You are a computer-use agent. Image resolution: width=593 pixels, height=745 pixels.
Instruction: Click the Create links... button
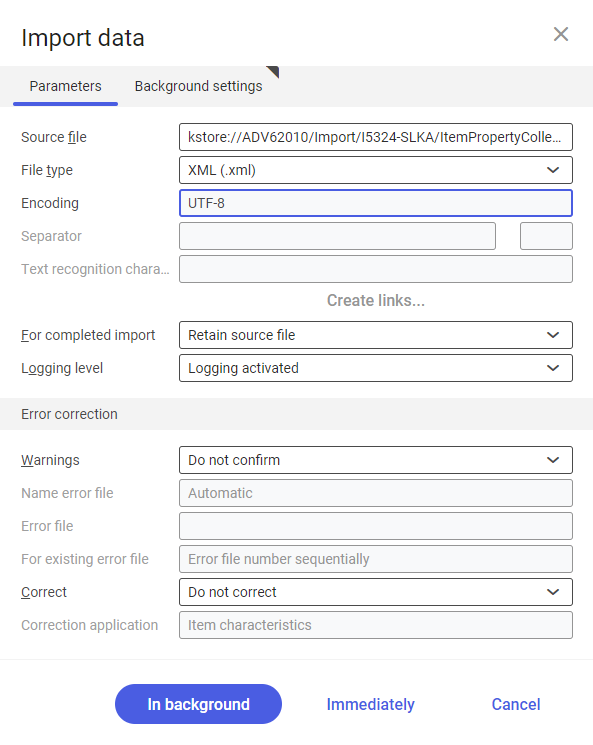pyautogui.click(x=376, y=300)
